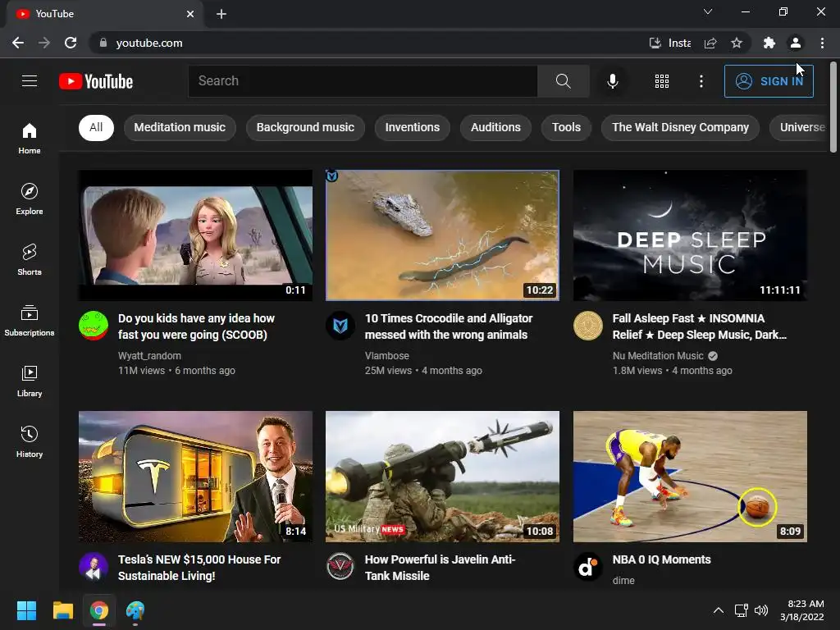Select Auditions chip

tap(495, 127)
